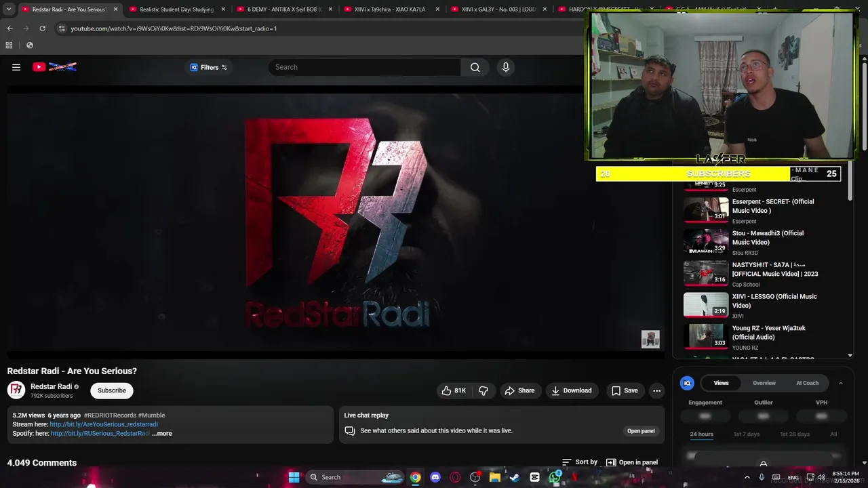Subscribe to Redstar Radi channel
This screenshot has height=488, width=868.
point(112,390)
